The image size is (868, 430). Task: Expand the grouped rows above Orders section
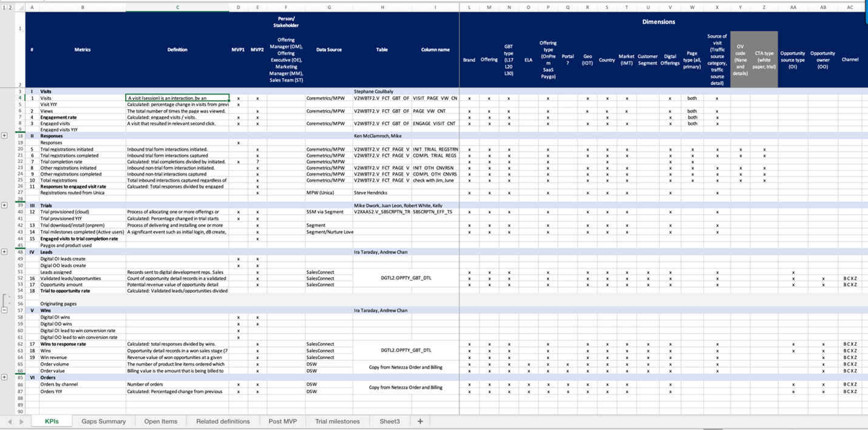pos(4,377)
